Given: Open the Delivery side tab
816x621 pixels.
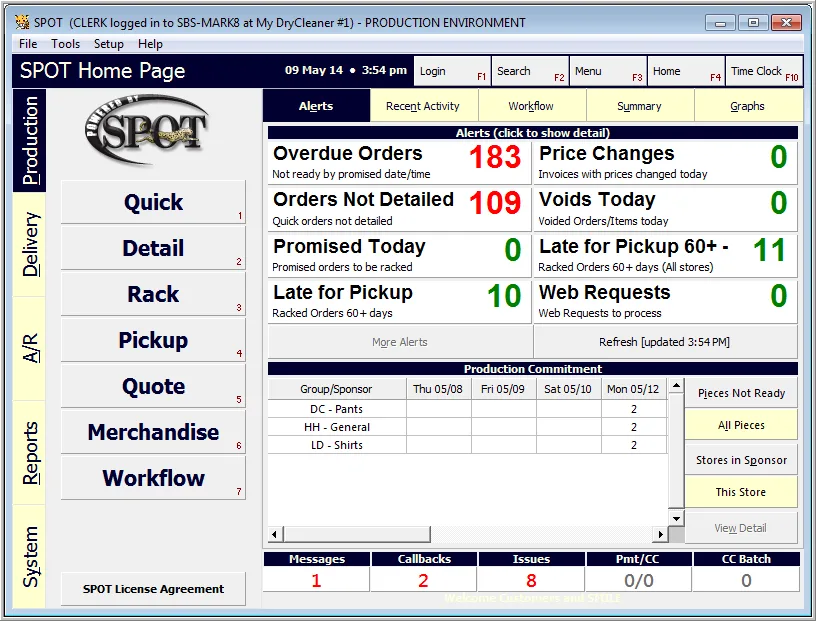Looking at the screenshot, I should (30, 245).
